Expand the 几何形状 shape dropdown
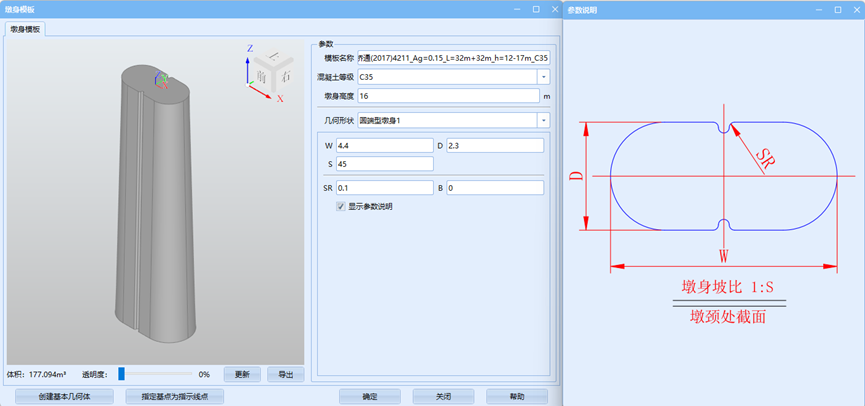The height and width of the screenshot is (406, 865). click(x=543, y=121)
